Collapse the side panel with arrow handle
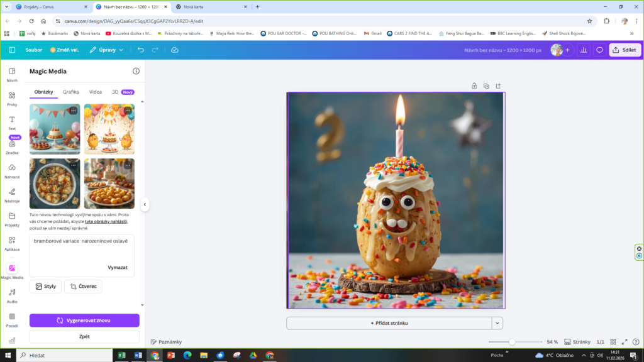This screenshot has width=644, height=362. click(145, 204)
